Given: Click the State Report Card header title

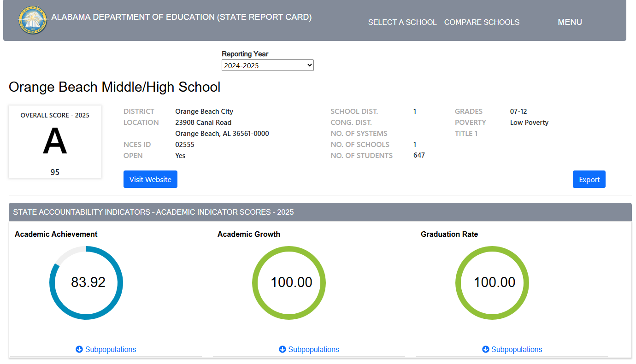Looking at the screenshot, I should [183, 17].
